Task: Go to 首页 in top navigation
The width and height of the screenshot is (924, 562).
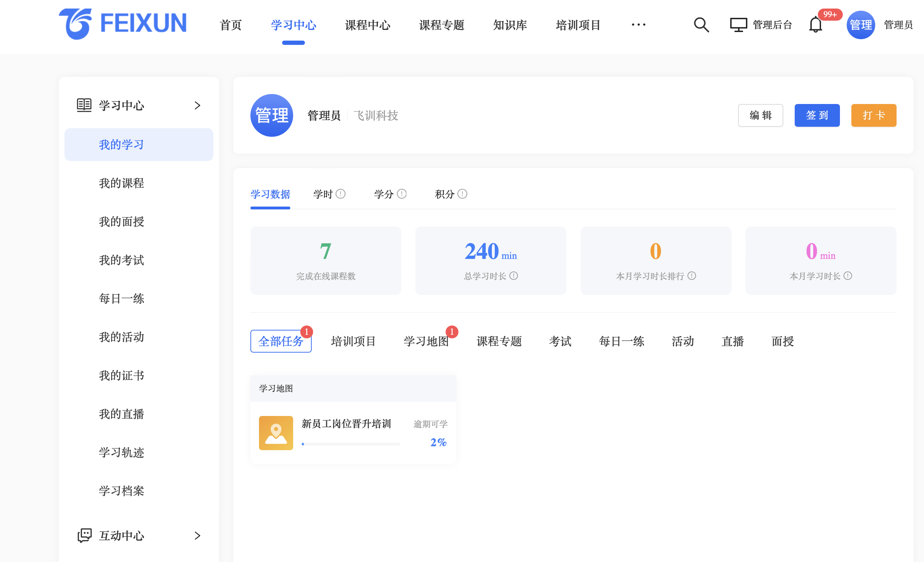Action: 230,25
